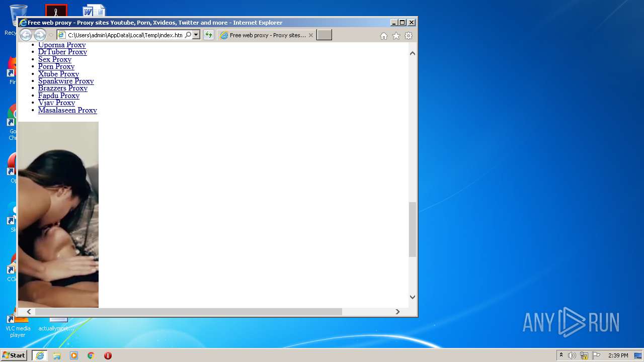The width and height of the screenshot is (644, 362).
Task: Close the 'Free web proxy' tab
Action: [x=311, y=35]
